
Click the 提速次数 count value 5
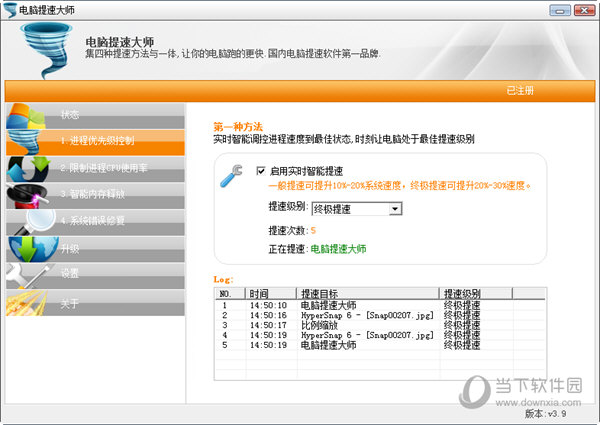[313, 230]
